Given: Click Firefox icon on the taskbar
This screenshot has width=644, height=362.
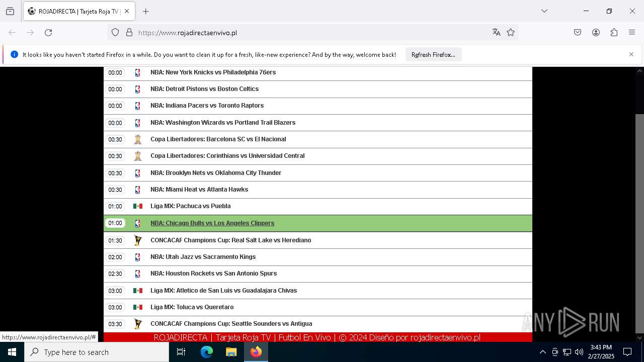Looking at the screenshot, I should (x=256, y=352).
